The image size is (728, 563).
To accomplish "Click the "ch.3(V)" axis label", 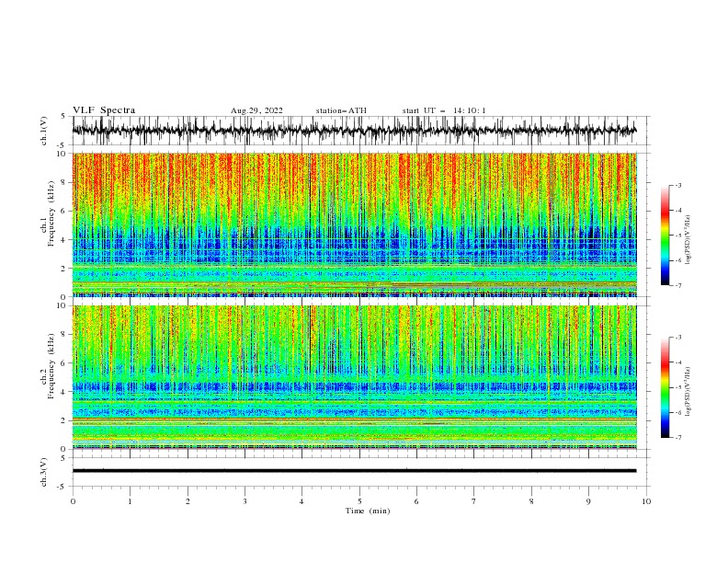I will 44,472.
